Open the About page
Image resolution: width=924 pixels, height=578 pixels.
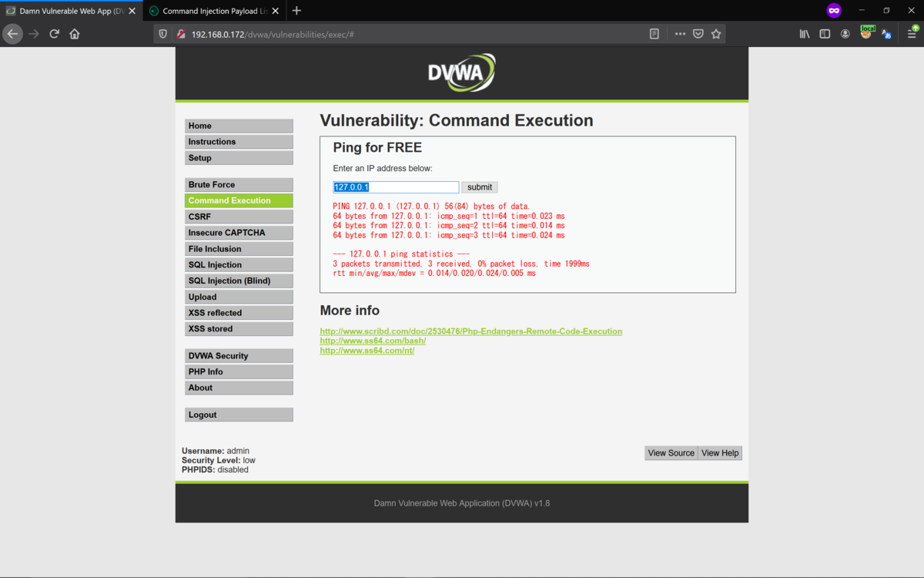(x=239, y=388)
